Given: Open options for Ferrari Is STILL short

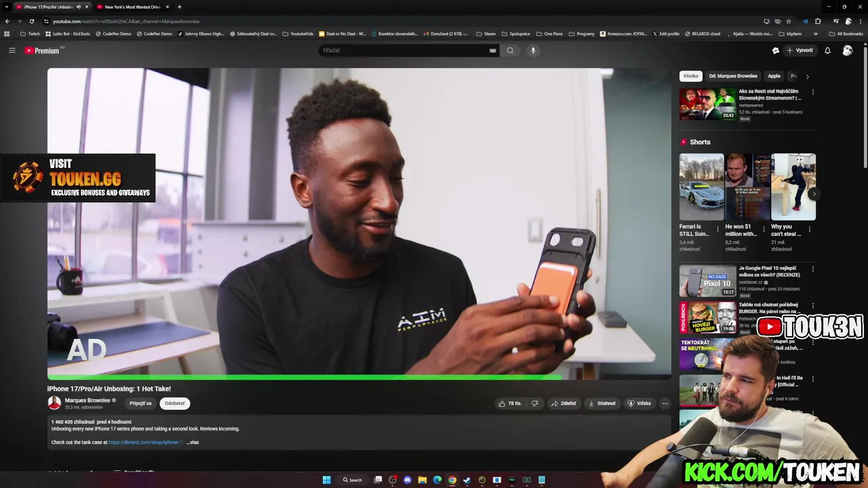Looking at the screenshot, I should [x=718, y=229].
